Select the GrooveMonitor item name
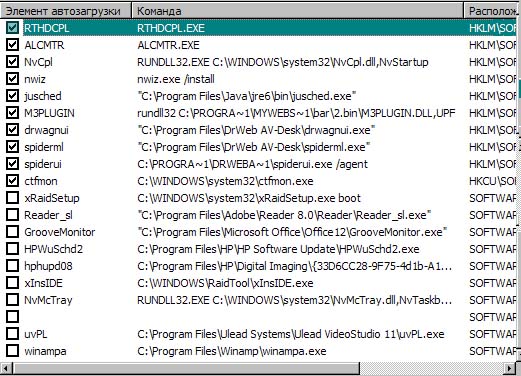This screenshot has width=521, height=376. (x=60, y=232)
